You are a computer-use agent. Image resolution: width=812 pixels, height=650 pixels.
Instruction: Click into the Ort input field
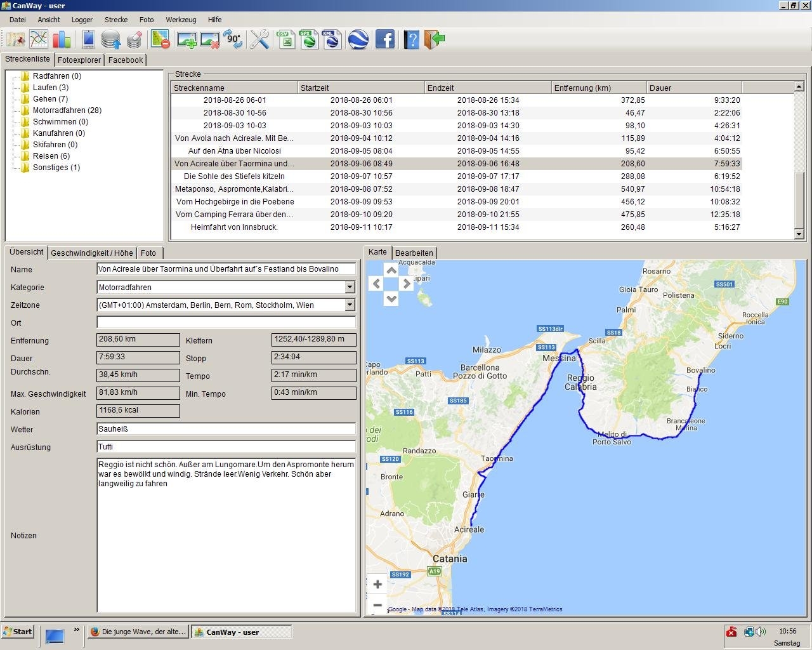(x=226, y=323)
